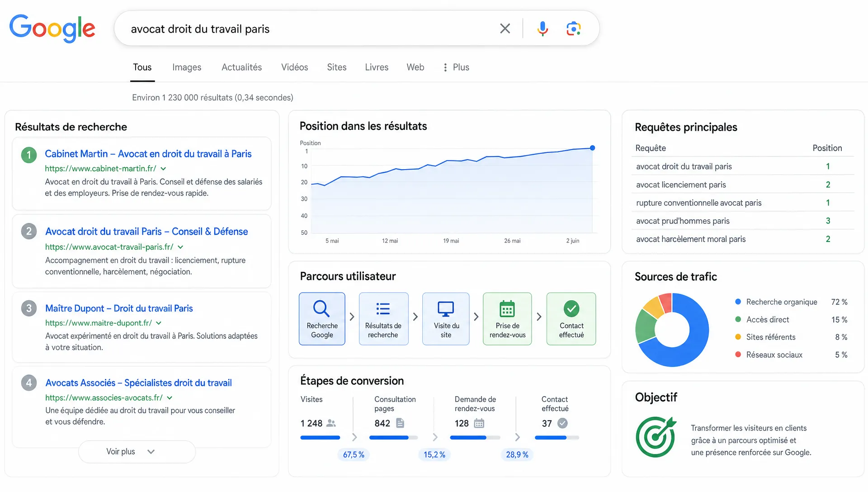Click the grey number 4 result badge
868x492 pixels.
coord(29,383)
